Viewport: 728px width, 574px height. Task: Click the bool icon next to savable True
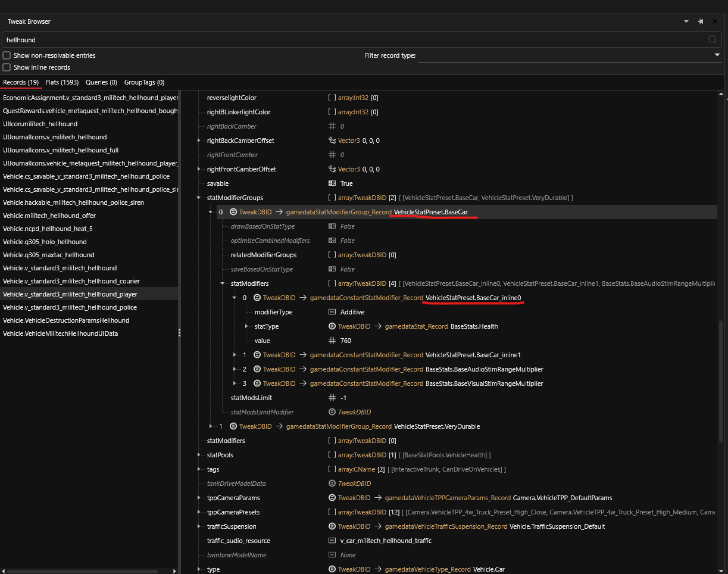tap(332, 183)
